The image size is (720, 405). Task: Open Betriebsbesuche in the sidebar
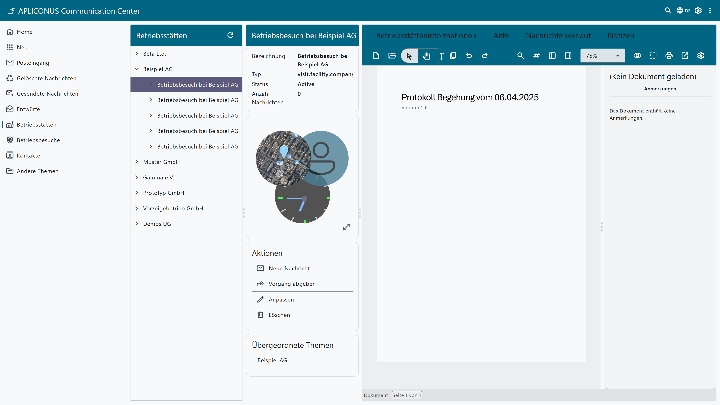point(38,140)
